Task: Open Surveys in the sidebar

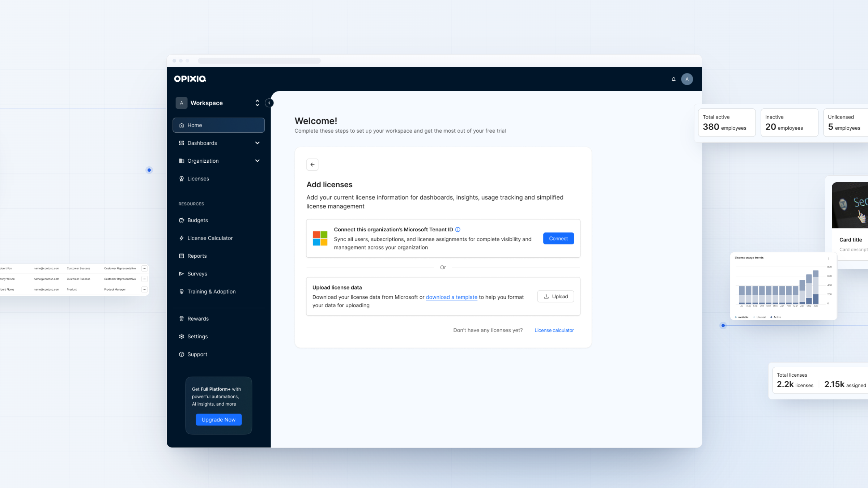Action: tap(218, 274)
